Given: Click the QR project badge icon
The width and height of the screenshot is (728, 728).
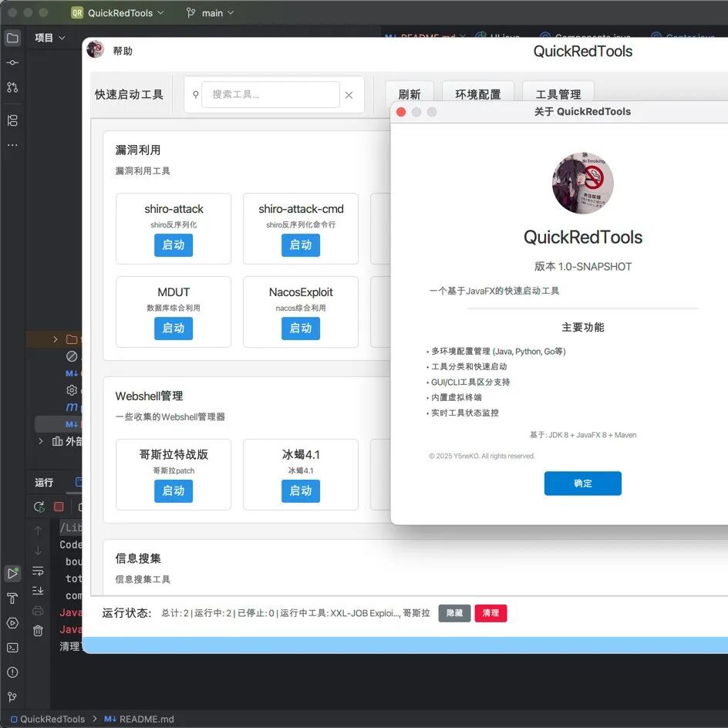Looking at the screenshot, I should 77,13.
